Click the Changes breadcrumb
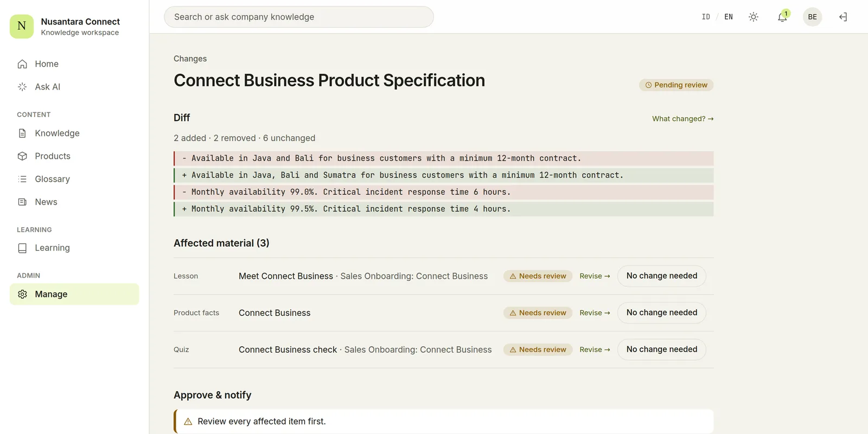This screenshot has width=868, height=434. pyautogui.click(x=190, y=59)
